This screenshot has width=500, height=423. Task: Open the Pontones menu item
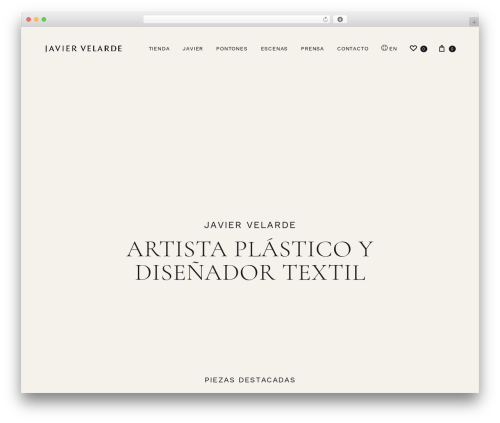tap(232, 49)
